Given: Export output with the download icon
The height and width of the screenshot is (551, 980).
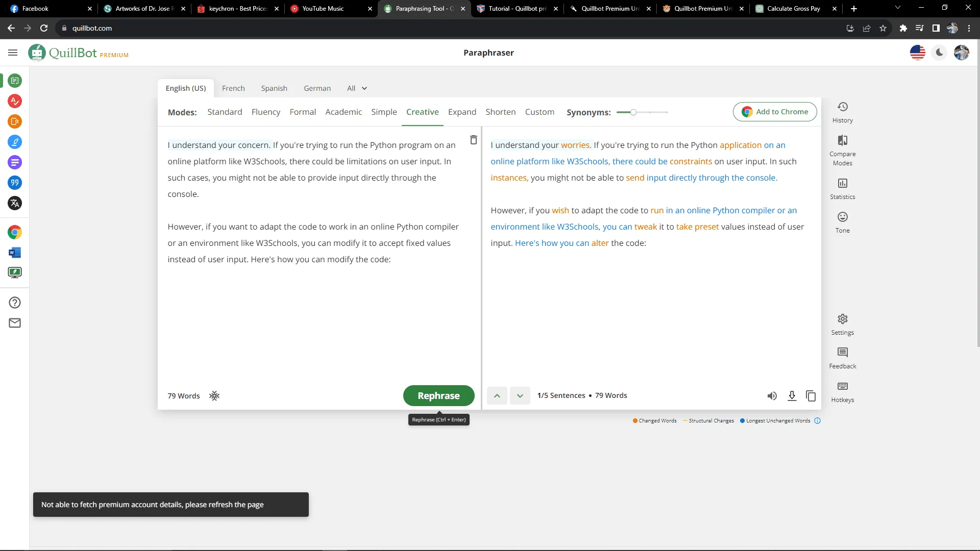Looking at the screenshot, I should [792, 395].
